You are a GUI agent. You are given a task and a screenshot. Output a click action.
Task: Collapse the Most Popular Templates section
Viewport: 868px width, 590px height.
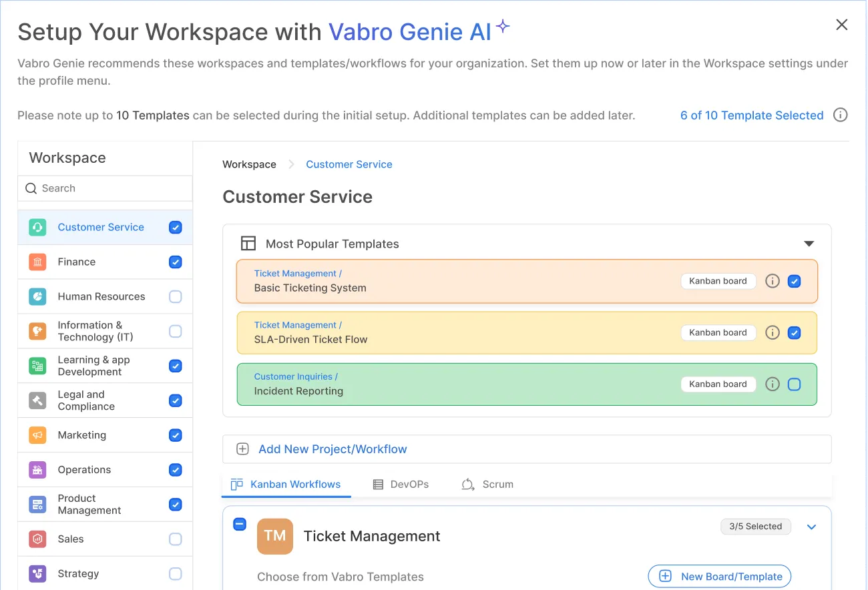pos(809,244)
